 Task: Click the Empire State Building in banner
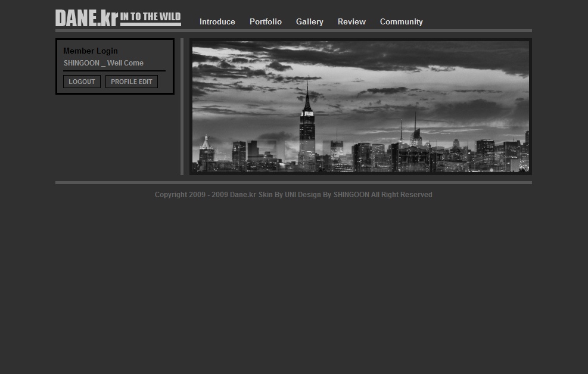click(307, 128)
